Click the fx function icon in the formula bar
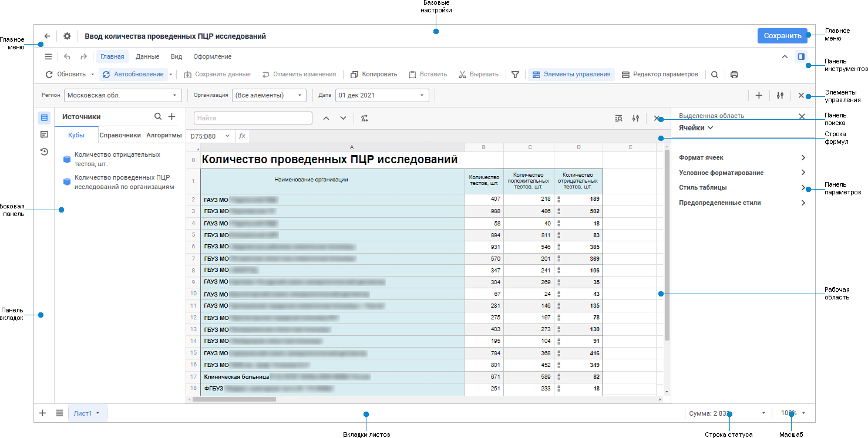The image size is (868, 438). [242, 136]
